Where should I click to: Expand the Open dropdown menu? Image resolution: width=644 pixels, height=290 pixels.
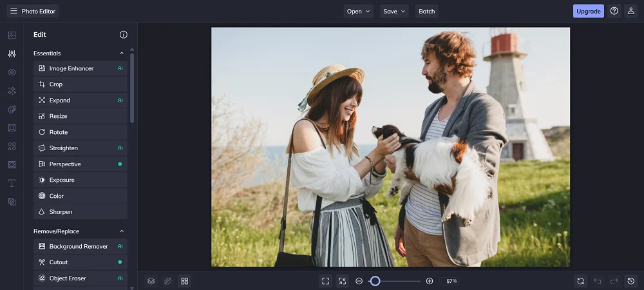[x=359, y=11]
